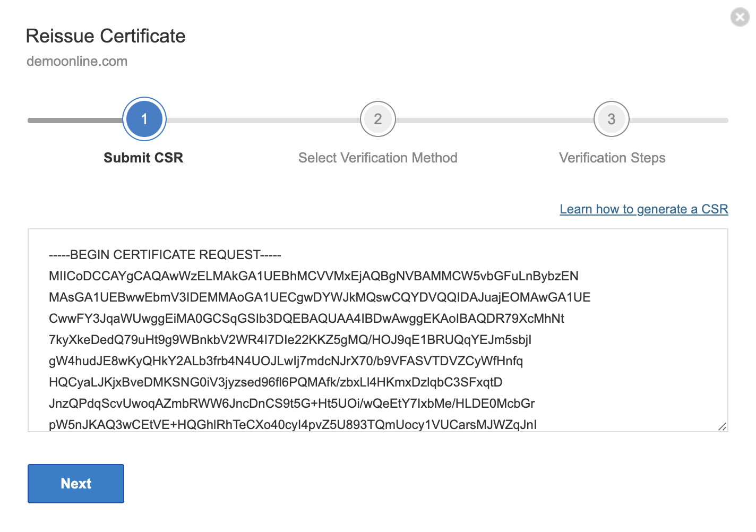Click the Next button

75,483
